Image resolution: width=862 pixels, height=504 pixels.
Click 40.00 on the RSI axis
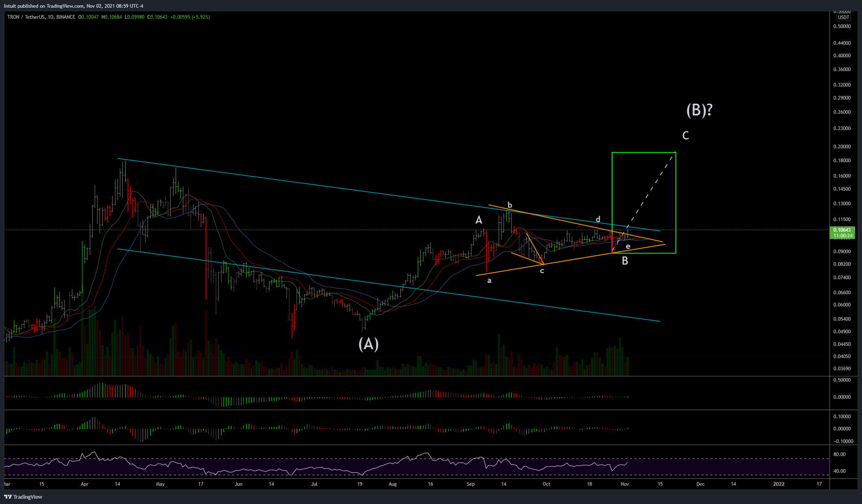click(840, 471)
